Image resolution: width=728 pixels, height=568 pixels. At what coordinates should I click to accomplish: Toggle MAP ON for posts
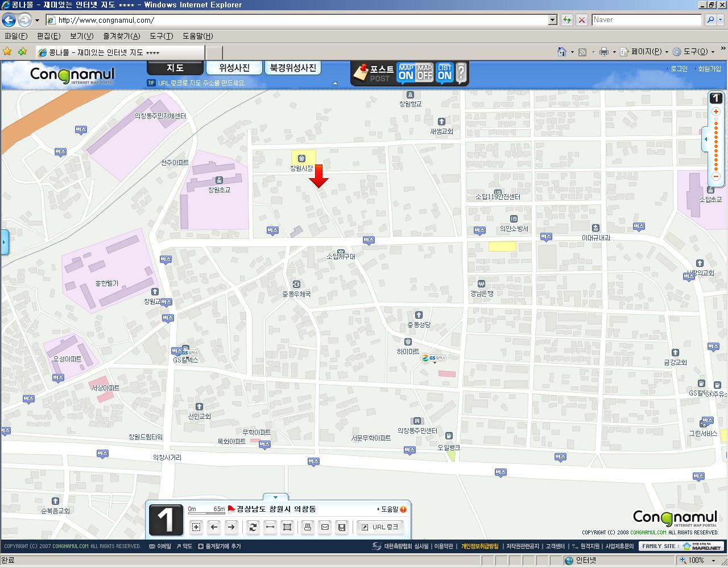point(406,73)
